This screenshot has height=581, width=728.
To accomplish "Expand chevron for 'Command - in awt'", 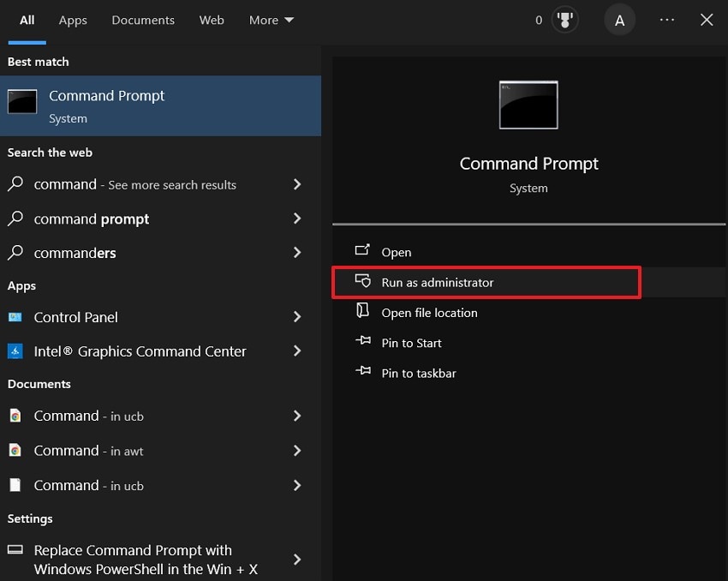I will click(297, 451).
